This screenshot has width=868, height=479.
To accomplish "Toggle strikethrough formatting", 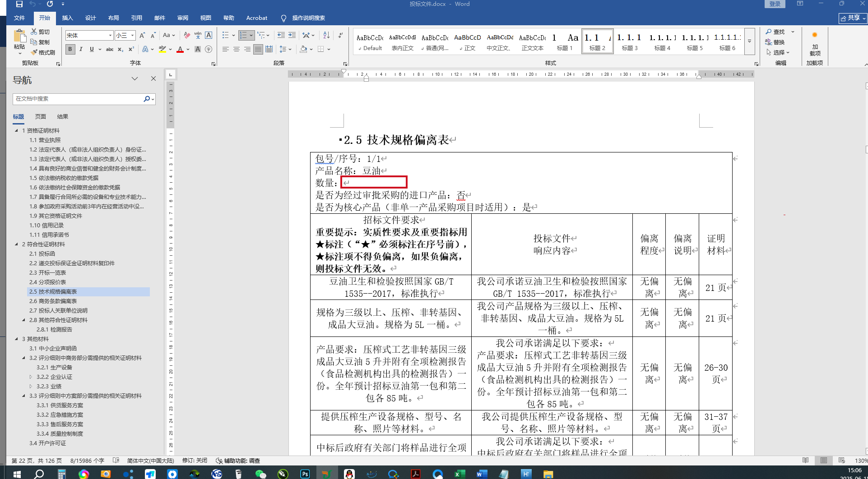I will click(x=110, y=49).
